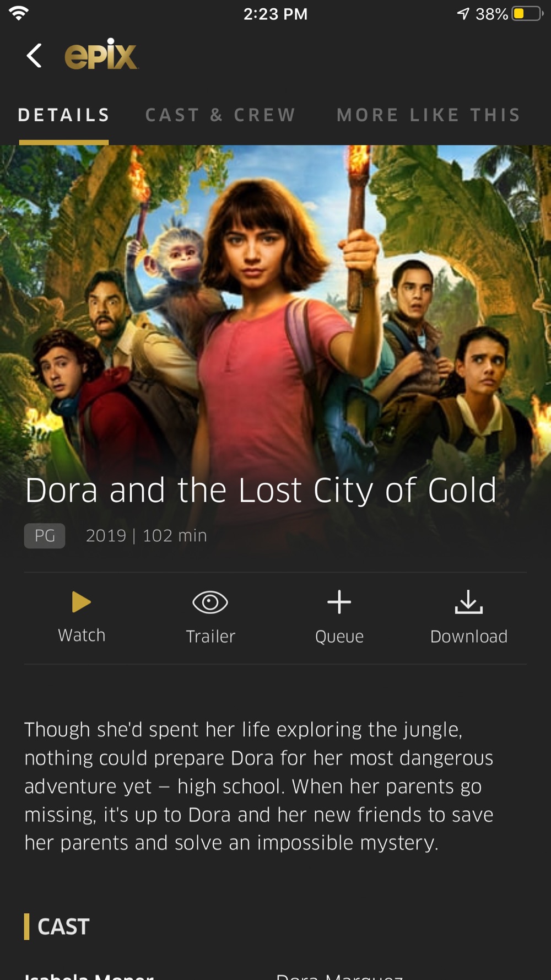551x980 pixels.
Task: Tap the Download arrow icon
Action: point(469,602)
